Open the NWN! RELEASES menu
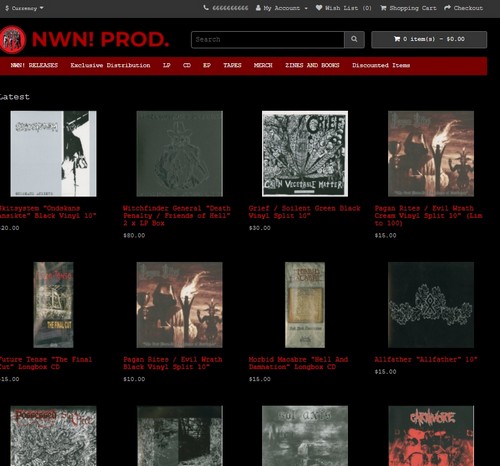 (34, 65)
